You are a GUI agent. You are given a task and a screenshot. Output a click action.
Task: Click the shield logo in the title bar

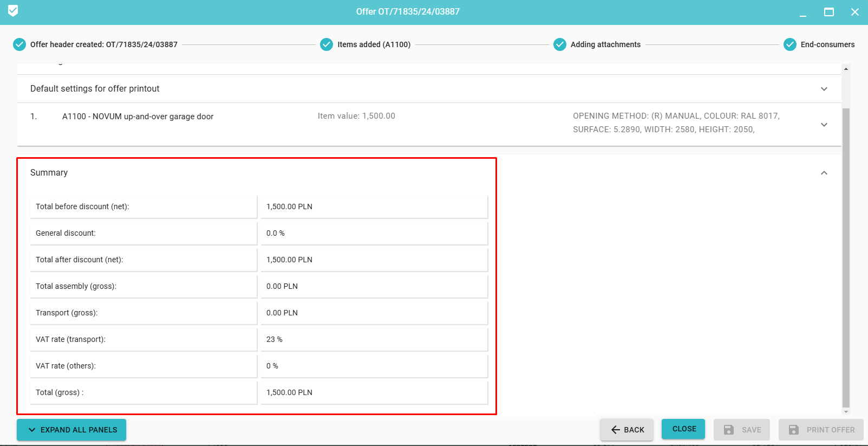[x=13, y=11]
